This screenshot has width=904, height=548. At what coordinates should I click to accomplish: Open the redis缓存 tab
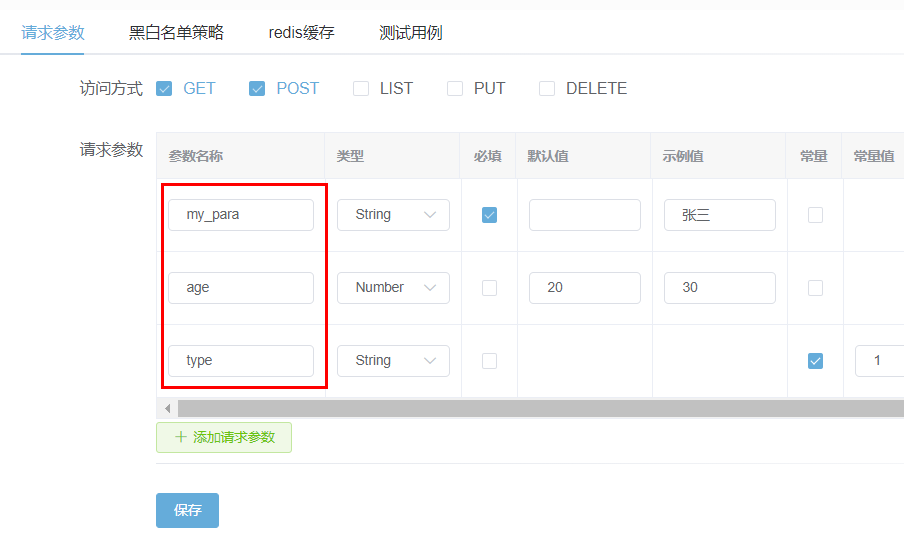301,33
